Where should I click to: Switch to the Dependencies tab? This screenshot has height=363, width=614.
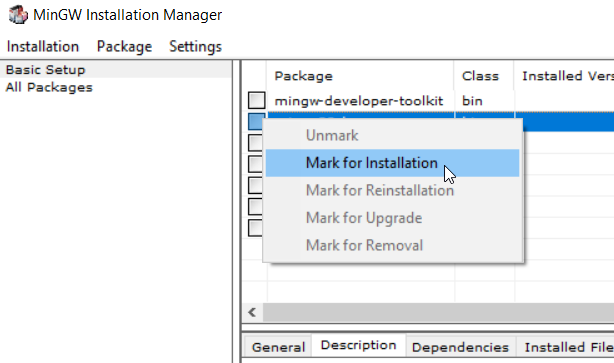(460, 347)
